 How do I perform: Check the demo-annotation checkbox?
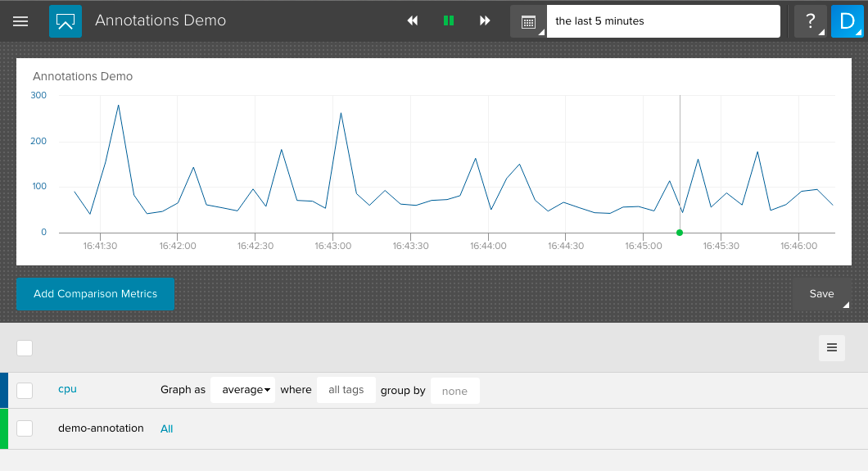pos(25,428)
